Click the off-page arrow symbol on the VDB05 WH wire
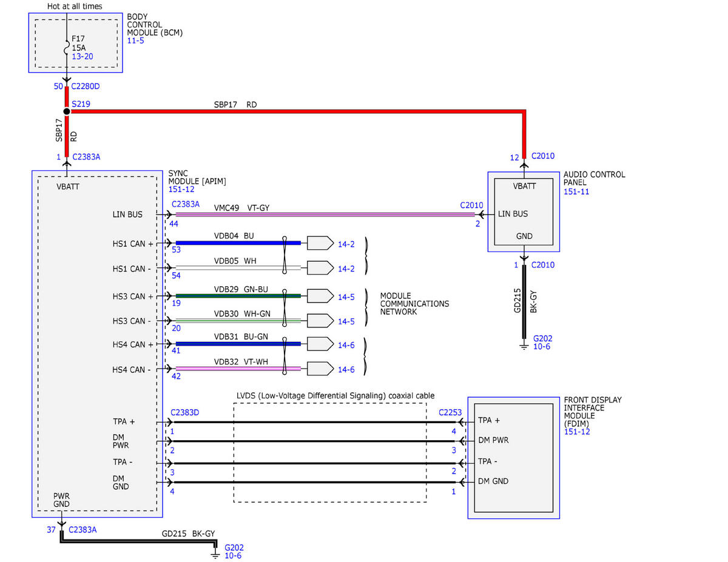Image resolution: width=728 pixels, height=562 pixels. click(x=320, y=267)
